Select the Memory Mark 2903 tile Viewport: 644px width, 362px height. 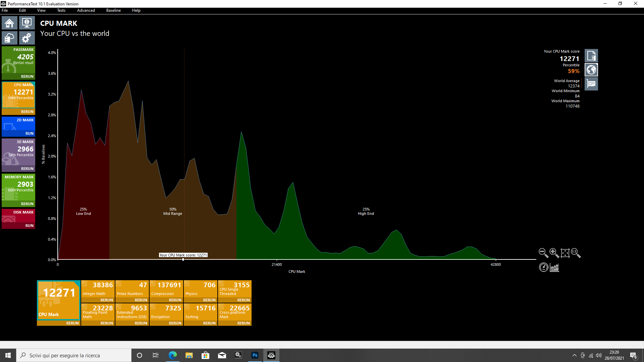click(18, 187)
